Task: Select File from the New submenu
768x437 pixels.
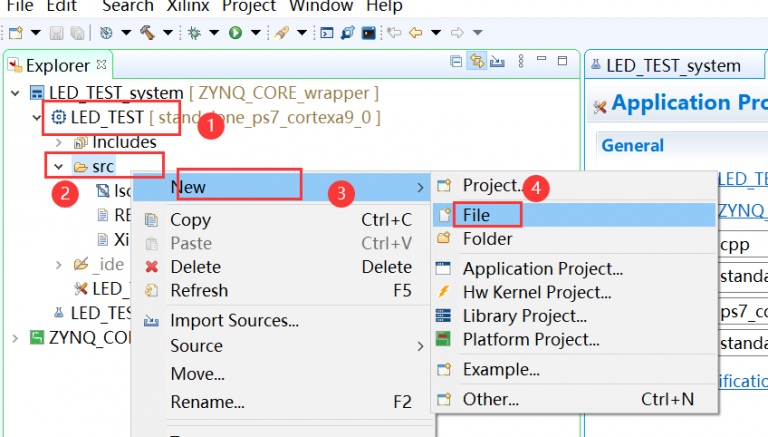Action: click(476, 214)
